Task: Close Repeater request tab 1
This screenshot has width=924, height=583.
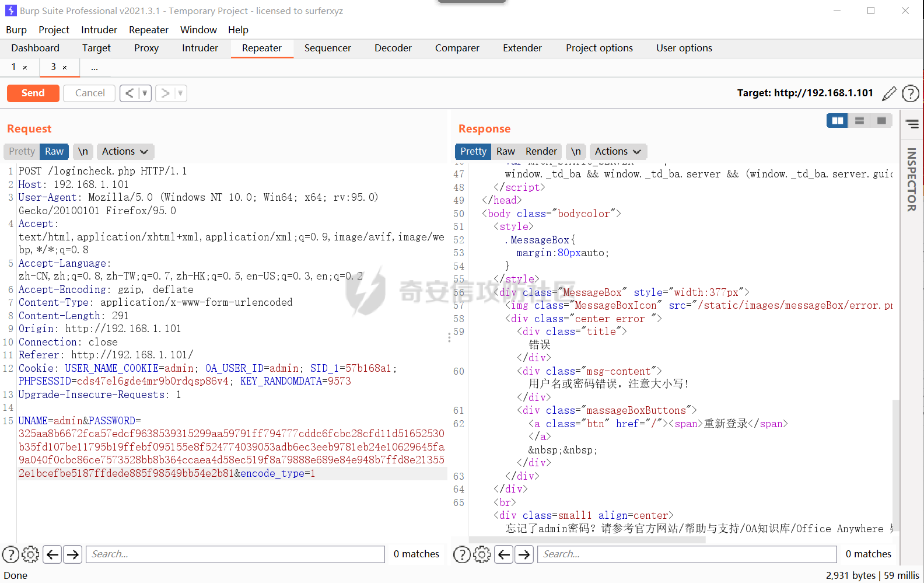Action: [x=25, y=68]
